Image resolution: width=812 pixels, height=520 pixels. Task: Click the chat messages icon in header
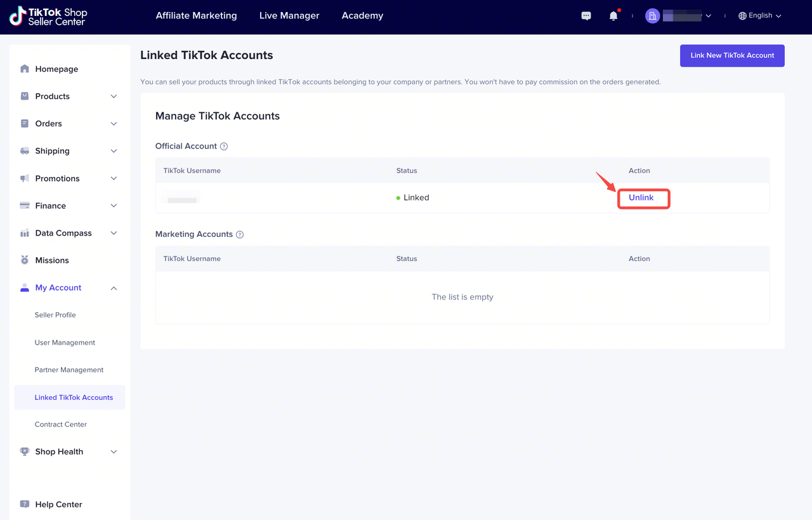(x=586, y=16)
